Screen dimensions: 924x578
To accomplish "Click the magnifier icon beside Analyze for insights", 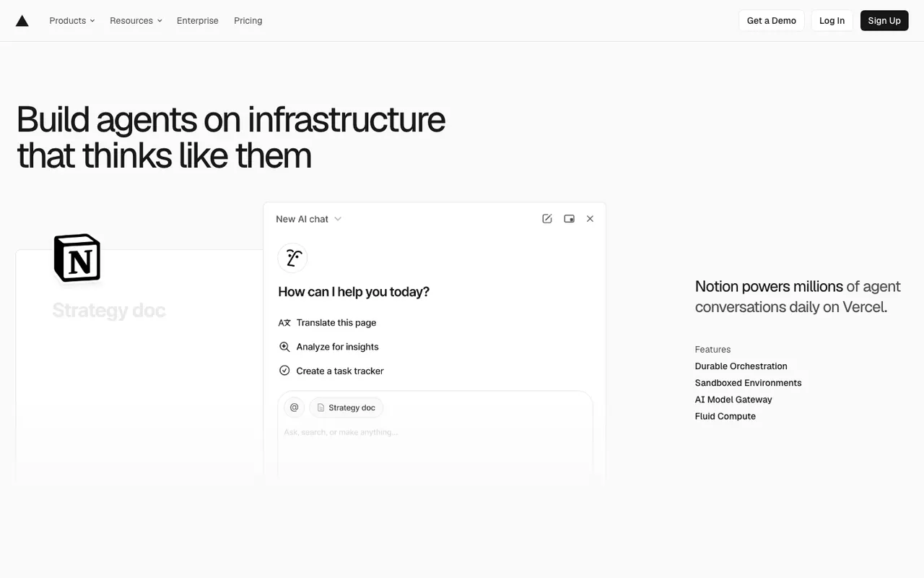I will click(284, 347).
